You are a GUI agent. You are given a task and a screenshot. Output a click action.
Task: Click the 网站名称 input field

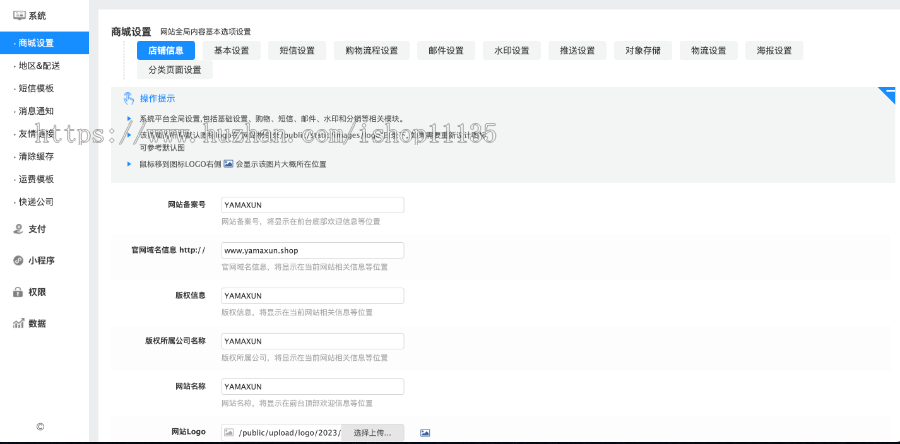pyautogui.click(x=312, y=386)
